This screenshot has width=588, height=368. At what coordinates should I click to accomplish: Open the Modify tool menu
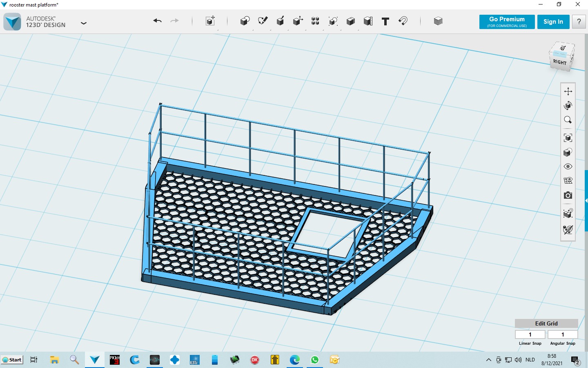point(298,21)
